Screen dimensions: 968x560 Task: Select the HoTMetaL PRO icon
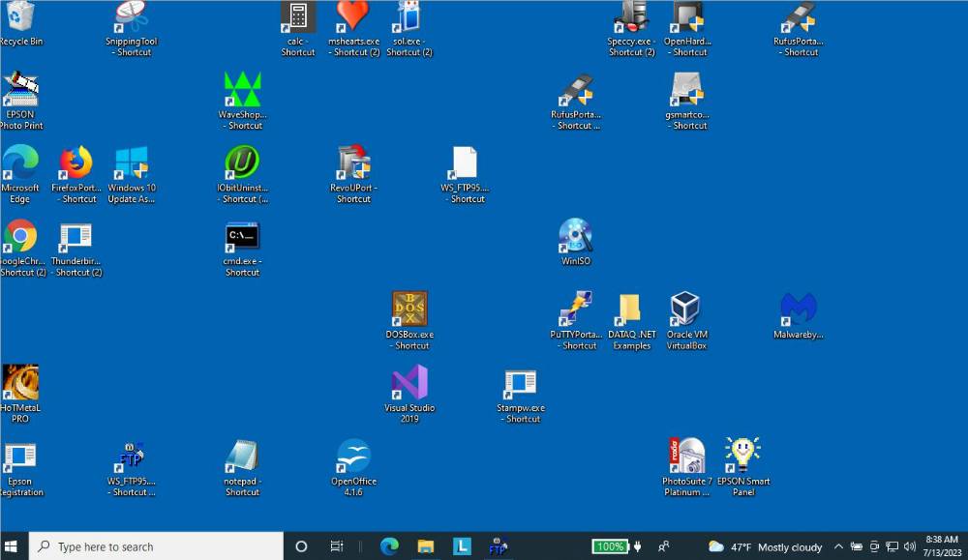coord(20,394)
